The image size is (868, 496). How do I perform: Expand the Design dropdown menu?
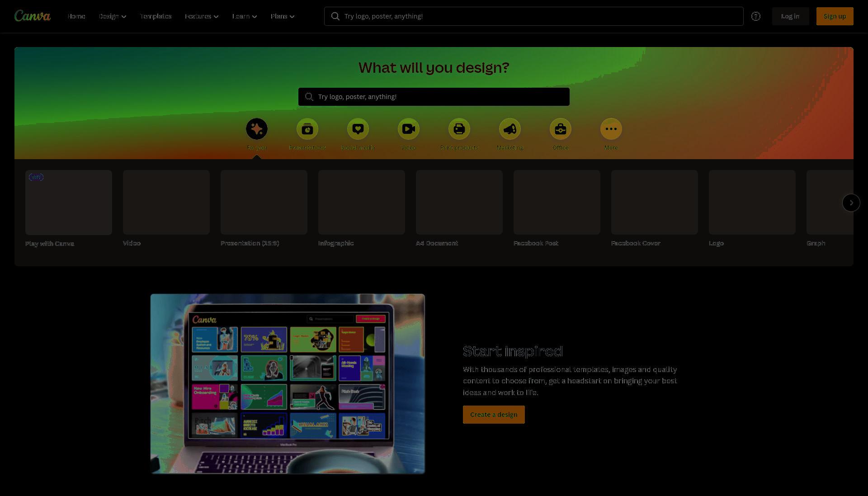click(x=113, y=16)
